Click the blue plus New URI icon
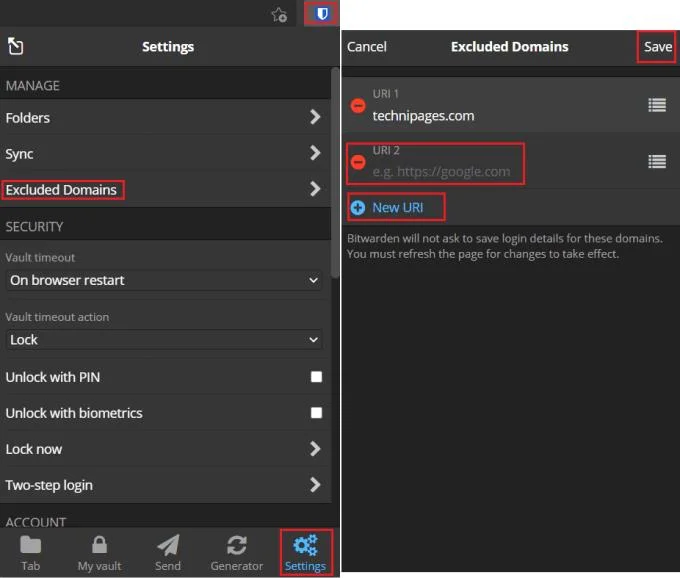Viewport: 680px width, 578px height. click(358, 208)
